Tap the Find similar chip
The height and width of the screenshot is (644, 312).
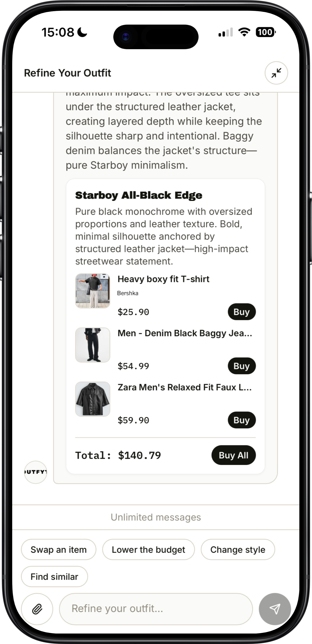54,577
